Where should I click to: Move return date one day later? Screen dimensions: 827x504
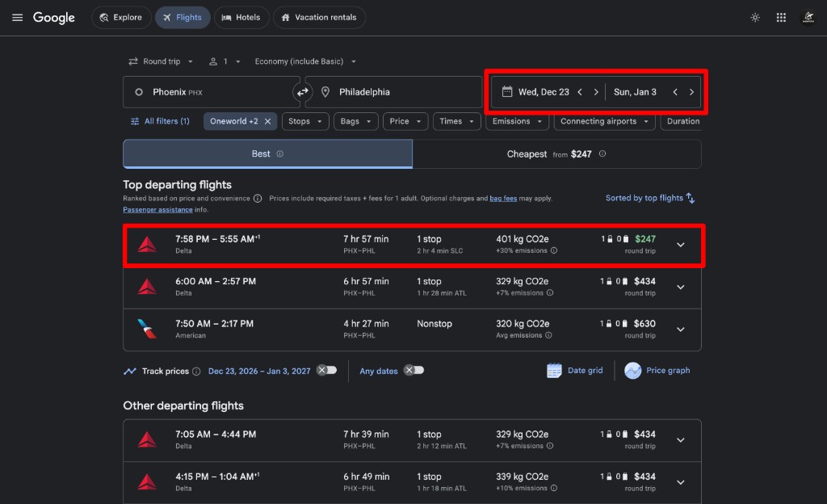pyautogui.click(x=691, y=92)
